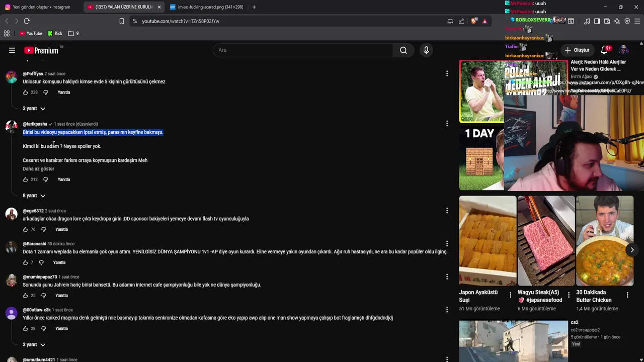Open options menu for @tarikpasha comment
This screenshot has width=644, height=362.
tap(447, 124)
